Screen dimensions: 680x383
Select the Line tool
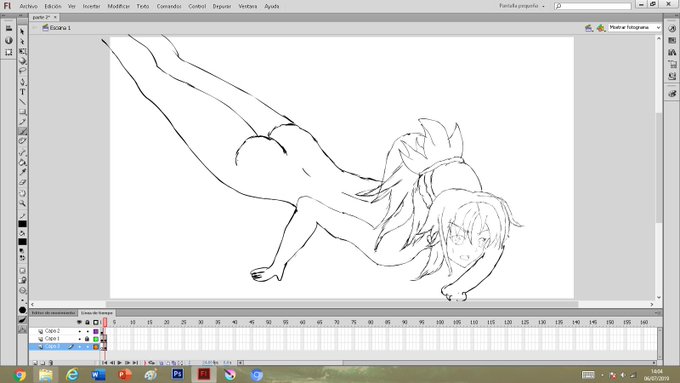[x=23, y=102]
